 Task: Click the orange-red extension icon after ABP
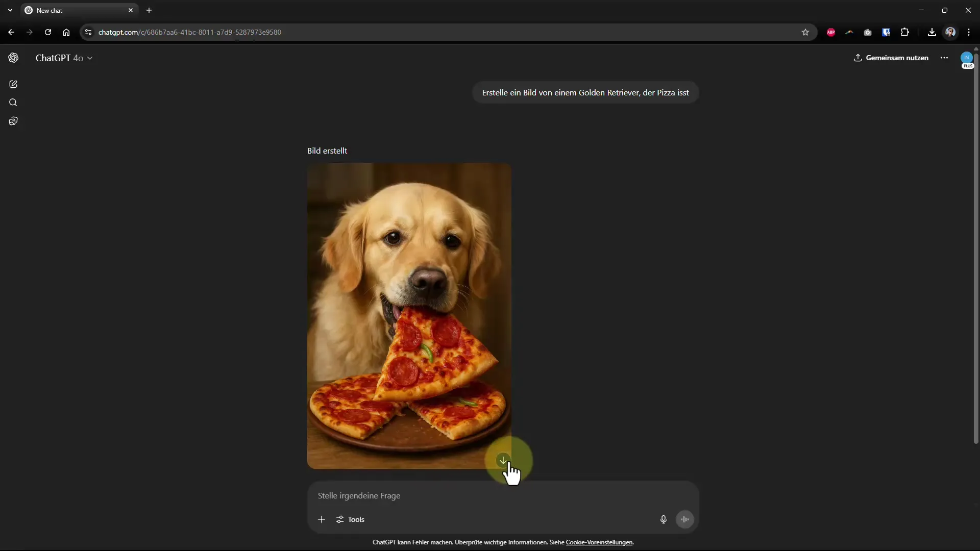pos(849,32)
